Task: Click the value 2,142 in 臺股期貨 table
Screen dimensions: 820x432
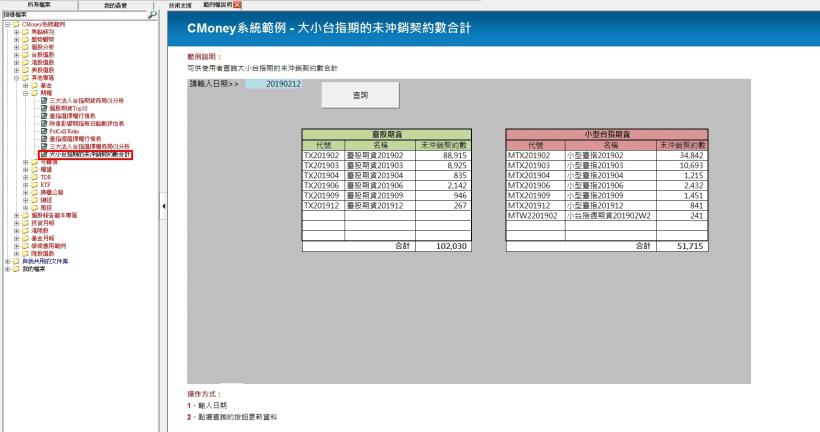Action: (443, 186)
